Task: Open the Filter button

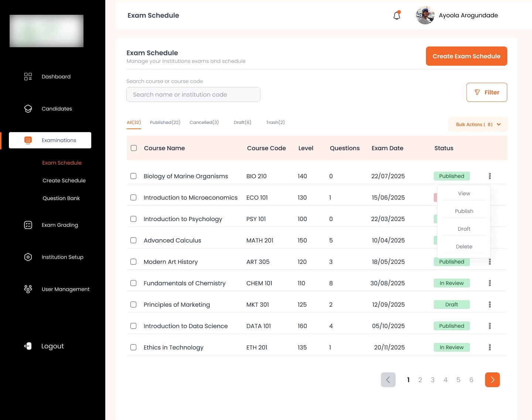Action: [487, 92]
